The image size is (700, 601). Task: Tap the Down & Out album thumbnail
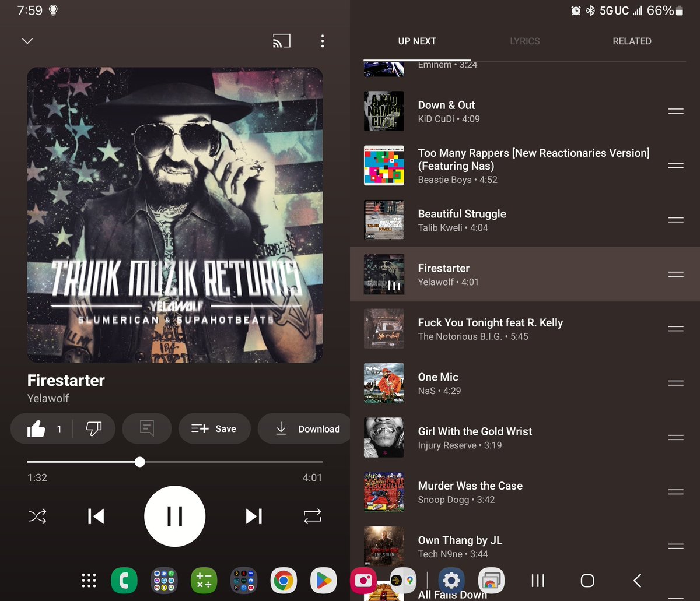384,111
